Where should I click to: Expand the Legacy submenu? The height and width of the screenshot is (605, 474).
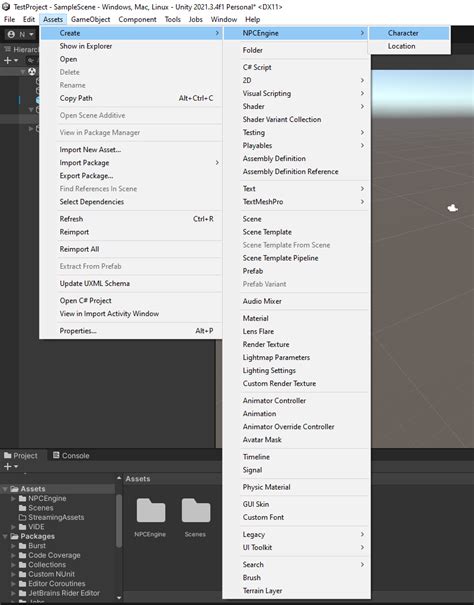(x=296, y=534)
